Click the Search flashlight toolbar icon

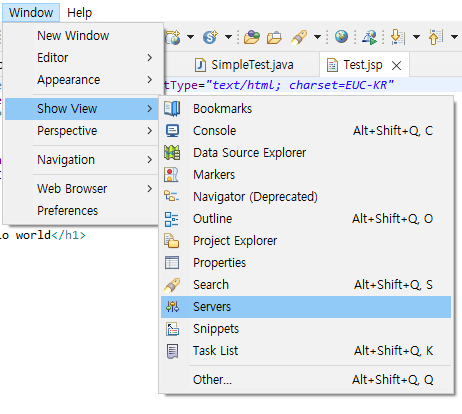(299, 37)
